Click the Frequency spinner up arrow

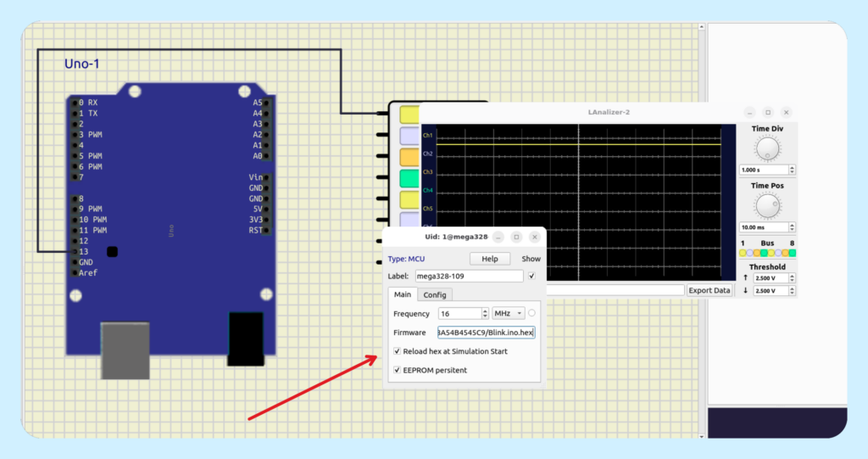485,311
